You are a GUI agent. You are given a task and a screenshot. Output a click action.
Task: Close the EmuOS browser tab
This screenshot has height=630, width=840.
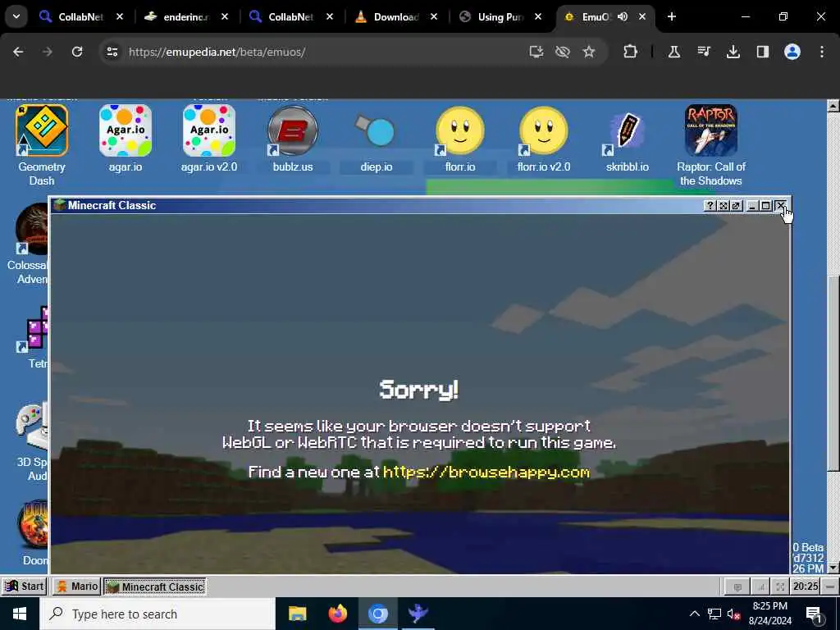pyautogui.click(x=641, y=17)
